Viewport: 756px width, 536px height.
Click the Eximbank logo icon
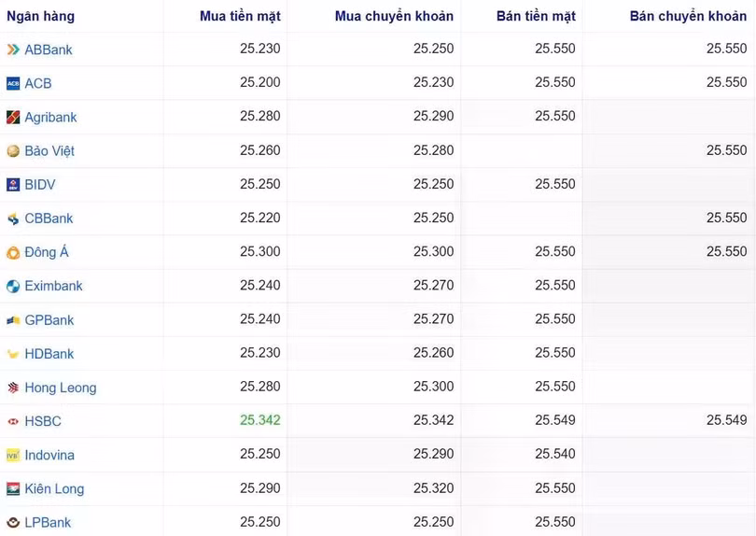click(13, 286)
